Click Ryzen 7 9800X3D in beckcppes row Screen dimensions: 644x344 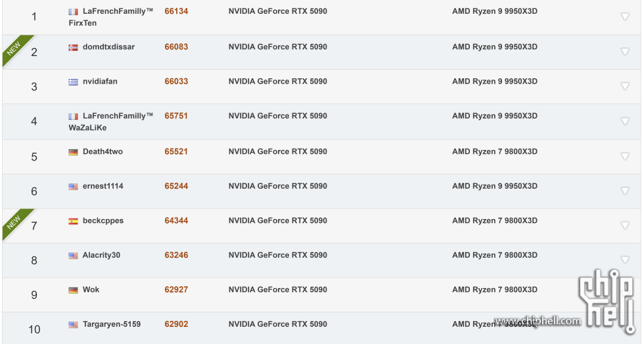point(495,221)
